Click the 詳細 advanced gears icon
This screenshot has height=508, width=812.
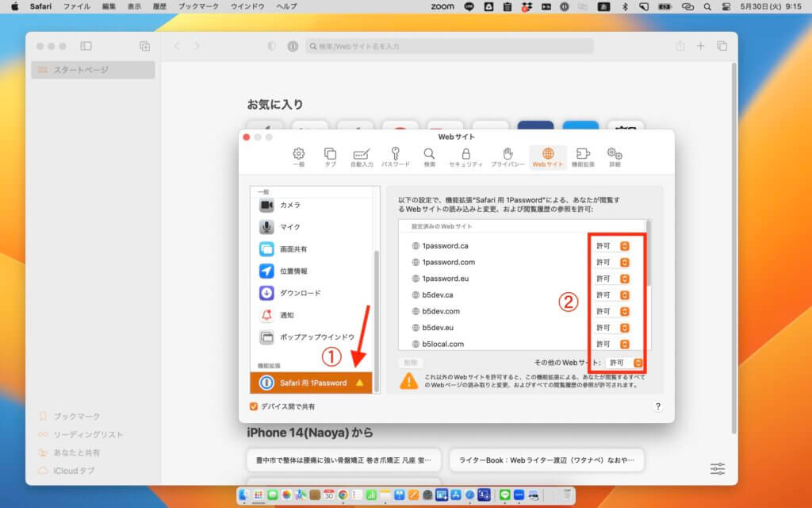tap(615, 153)
